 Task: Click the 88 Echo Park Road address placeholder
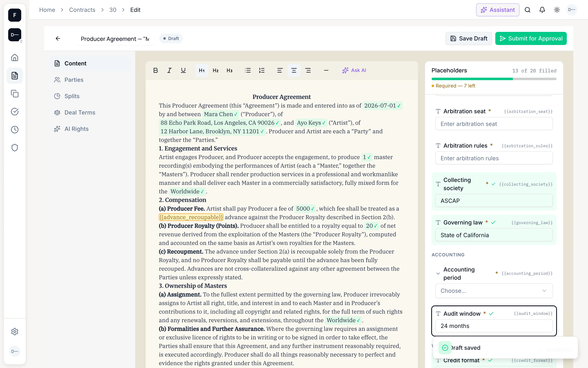(x=220, y=123)
